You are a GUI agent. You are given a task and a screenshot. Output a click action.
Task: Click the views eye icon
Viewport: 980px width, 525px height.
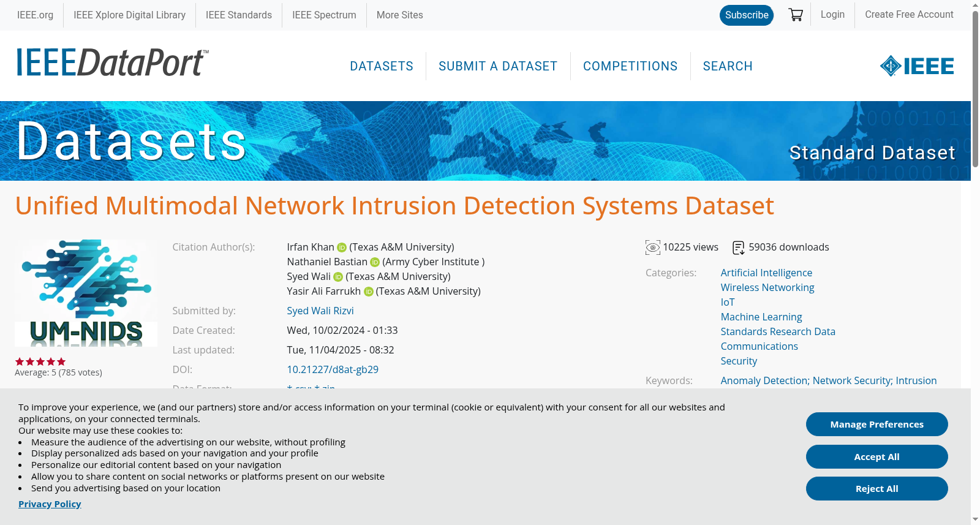click(x=653, y=247)
